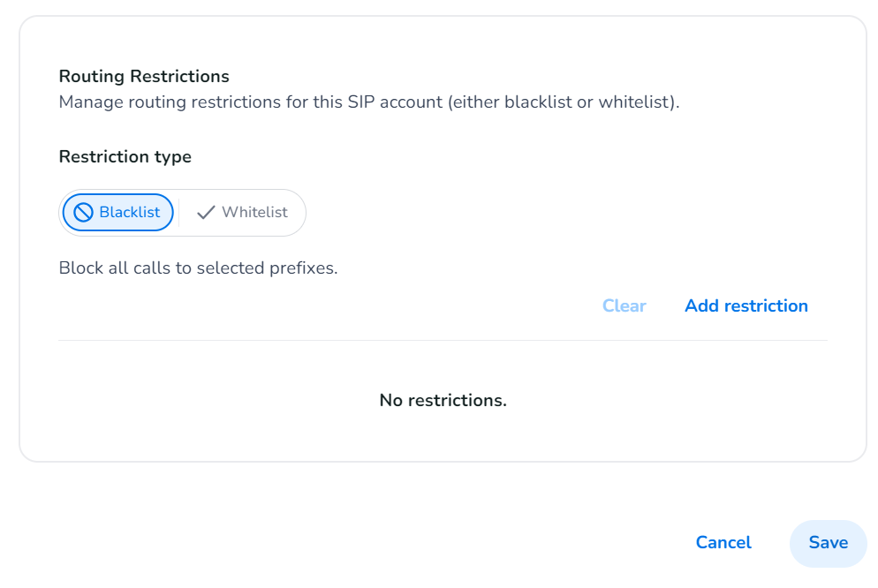The height and width of the screenshot is (588, 878).
Task: Click the "No restrictions." empty state message
Action: click(x=443, y=400)
